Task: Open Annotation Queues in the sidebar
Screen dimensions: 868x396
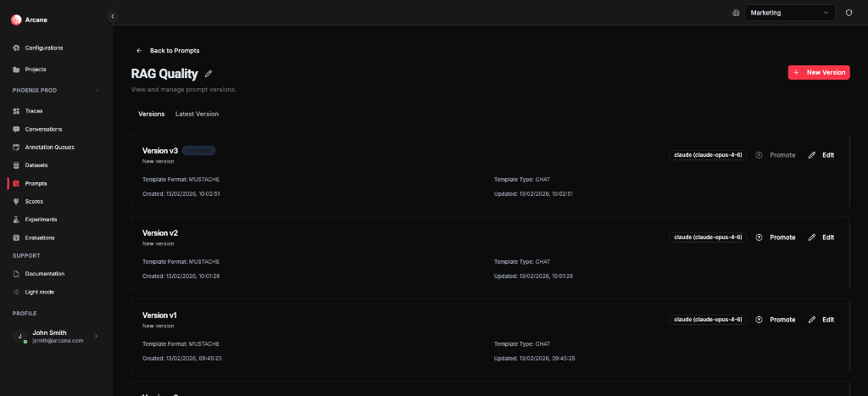Action: click(x=48, y=147)
